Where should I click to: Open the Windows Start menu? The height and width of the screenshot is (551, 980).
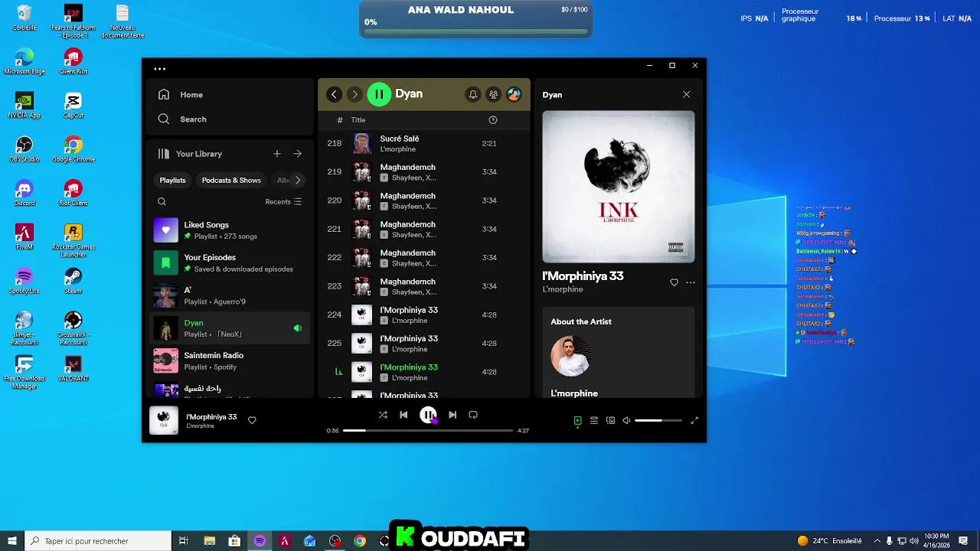(11, 541)
